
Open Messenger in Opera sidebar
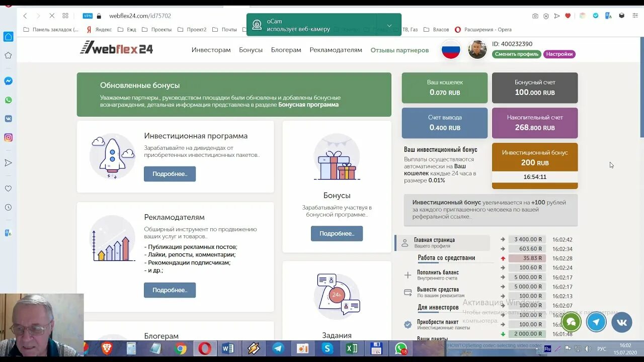pos(8,81)
